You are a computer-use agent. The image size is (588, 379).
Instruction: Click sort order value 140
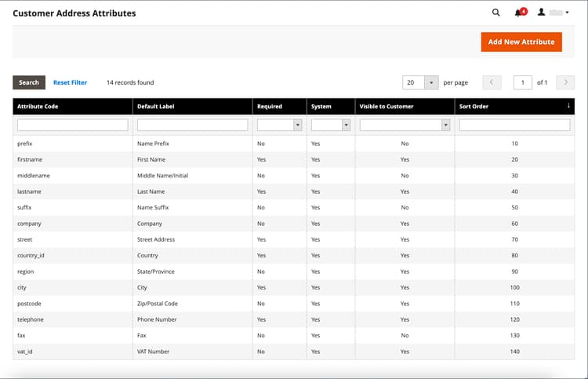point(514,352)
